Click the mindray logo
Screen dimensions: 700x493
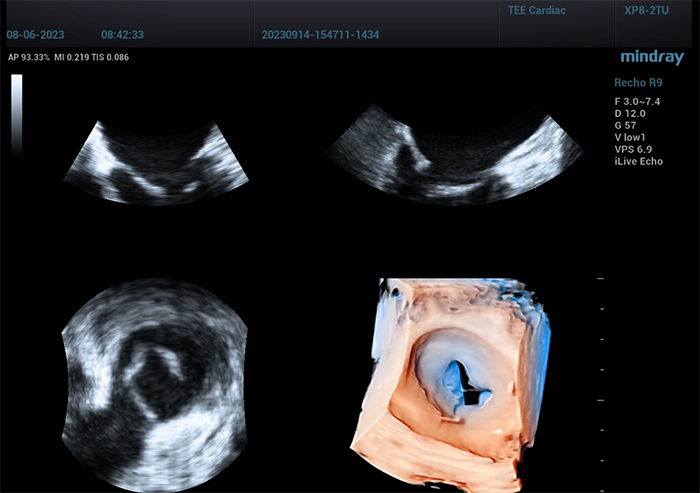tap(651, 57)
